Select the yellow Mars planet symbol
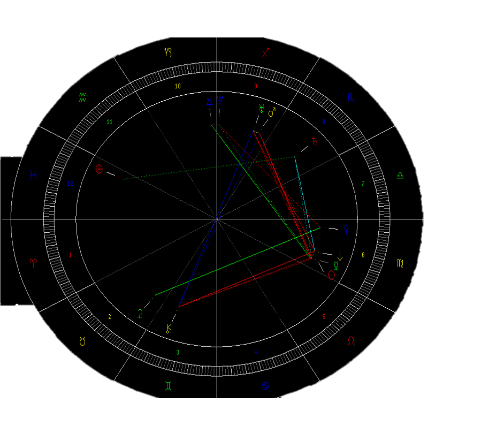The image size is (504, 426). tap(272, 112)
